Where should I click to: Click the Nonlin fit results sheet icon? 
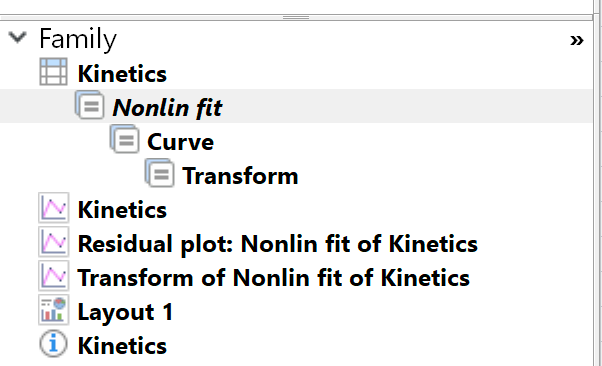tap(89, 105)
